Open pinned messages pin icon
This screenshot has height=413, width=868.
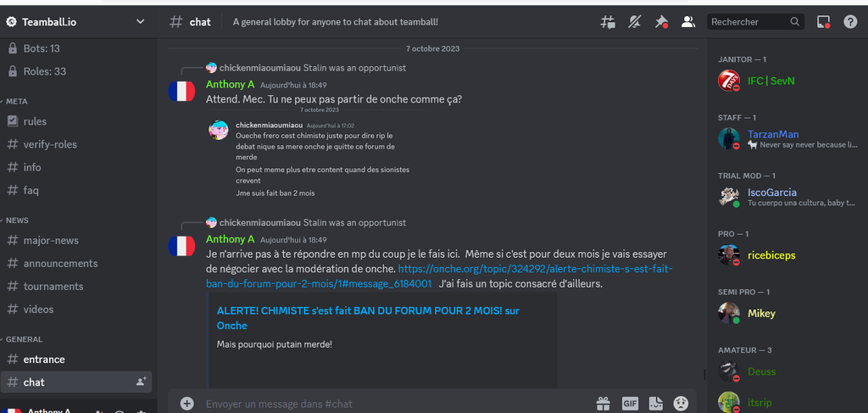[x=661, y=22]
